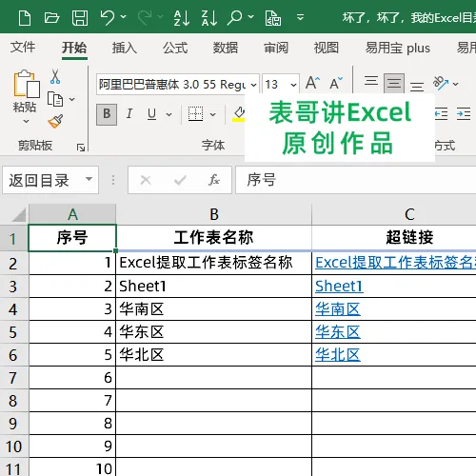Click the magnifier Find icon
The height and width of the screenshot is (476, 476).
pyautogui.click(x=235, y=18)
